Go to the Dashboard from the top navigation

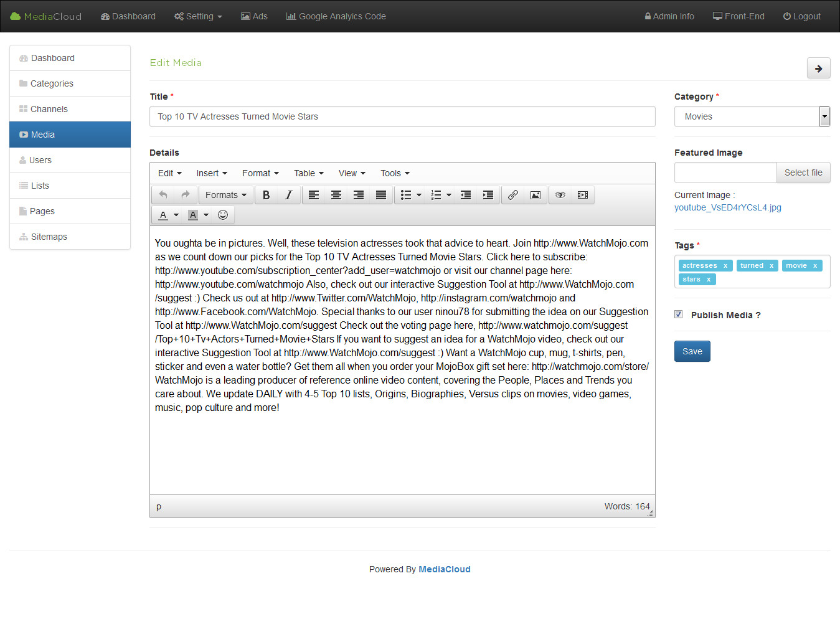pyautogui.click(x=128, y=16)
